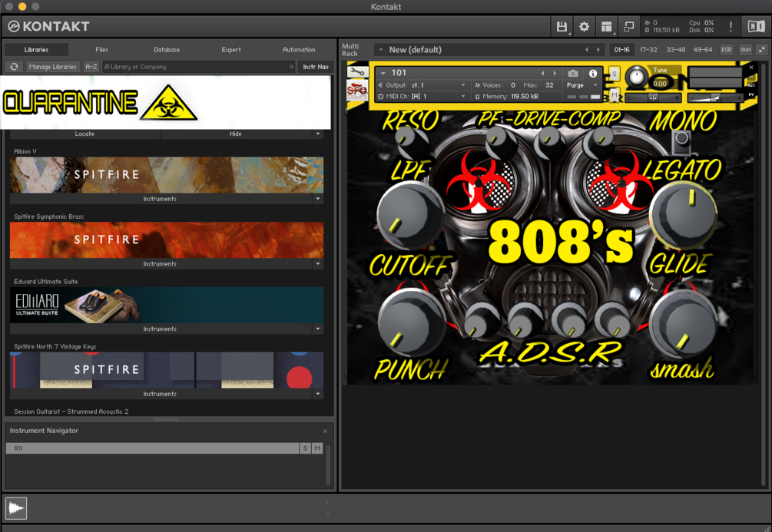Mute 101 in Instrument Navigator

pyautogui.click(x=317, y=448)
